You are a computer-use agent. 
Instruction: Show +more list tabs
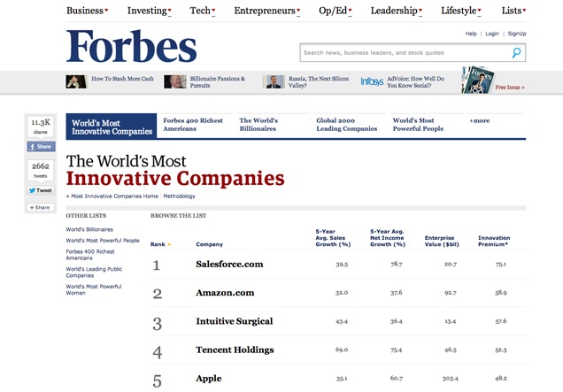(480, 120)
